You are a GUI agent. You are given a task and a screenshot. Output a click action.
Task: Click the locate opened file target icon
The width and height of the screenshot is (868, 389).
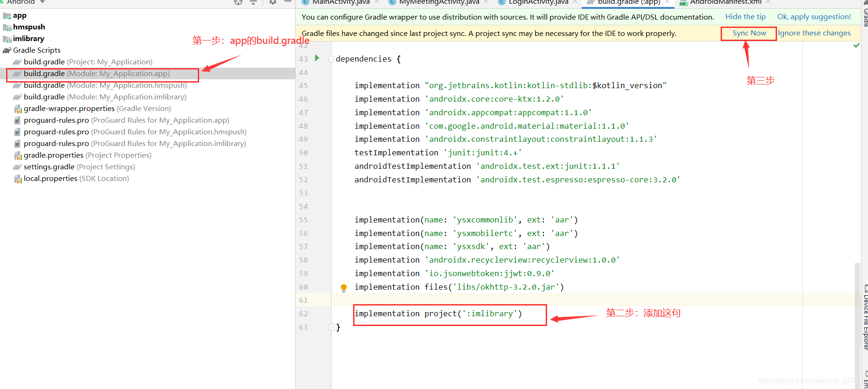pos(238,2)
